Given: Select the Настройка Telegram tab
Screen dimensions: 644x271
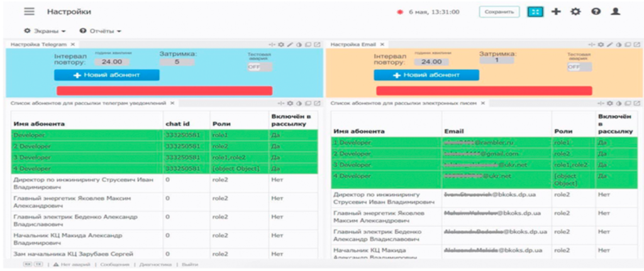Looking at the screenshot, I should point(38,44).
